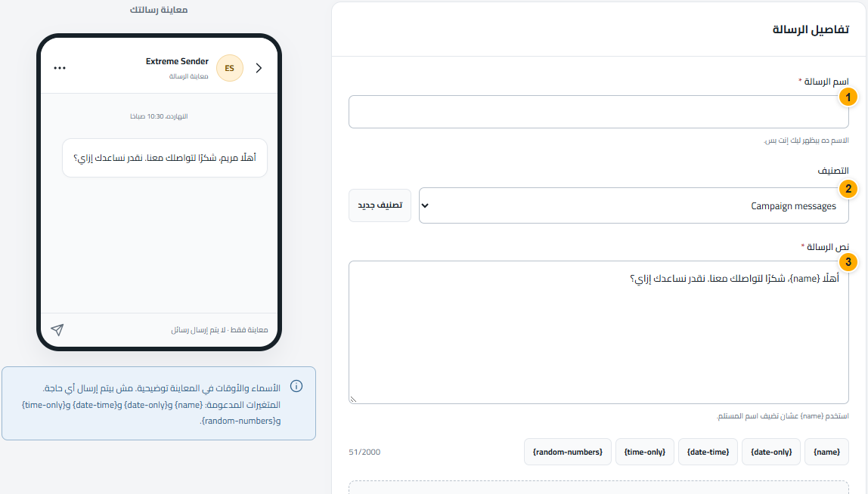868x494 pixels.
Task: Insert the {date-time} variable chip
Action: (x=708, y=452)
